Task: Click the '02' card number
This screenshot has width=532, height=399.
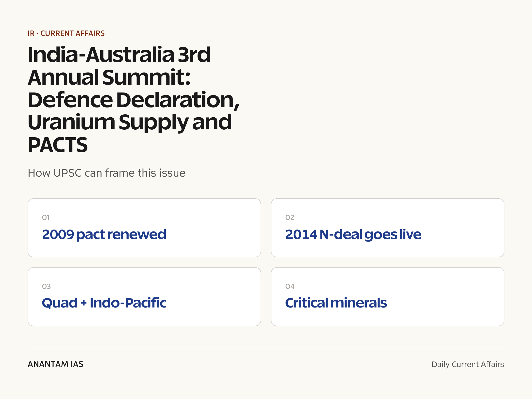Action: coord(290,217)
